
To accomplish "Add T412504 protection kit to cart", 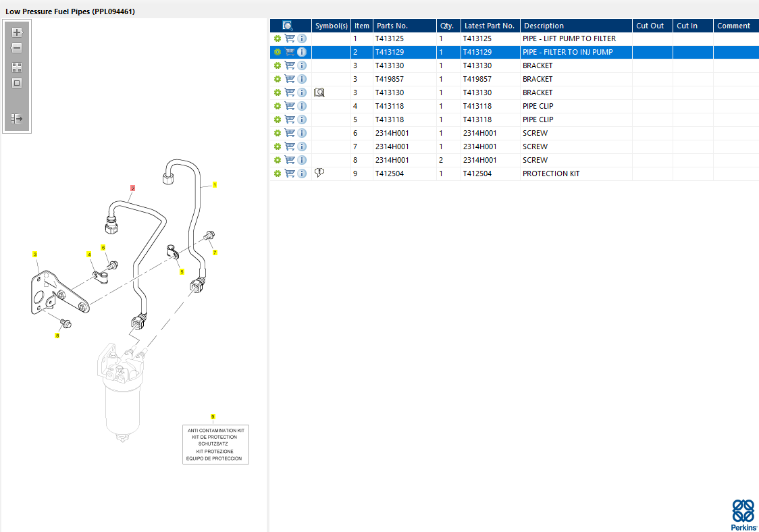I will (290, 174).
